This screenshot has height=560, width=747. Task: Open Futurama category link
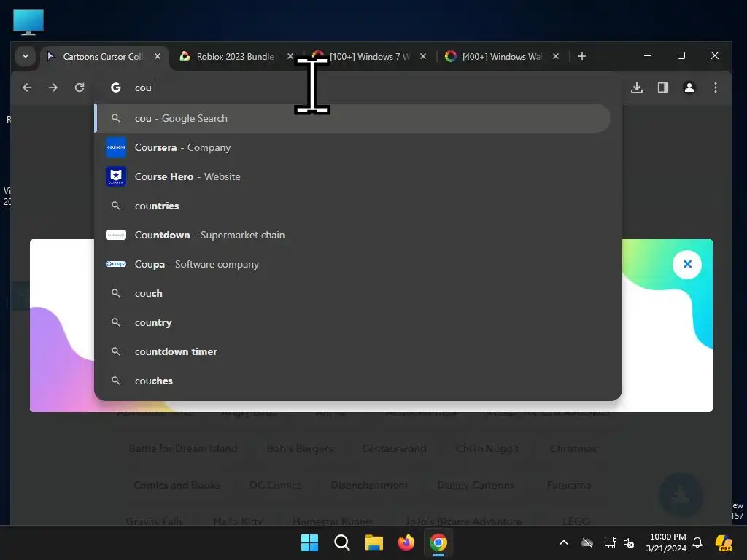(x=569, y=485)
